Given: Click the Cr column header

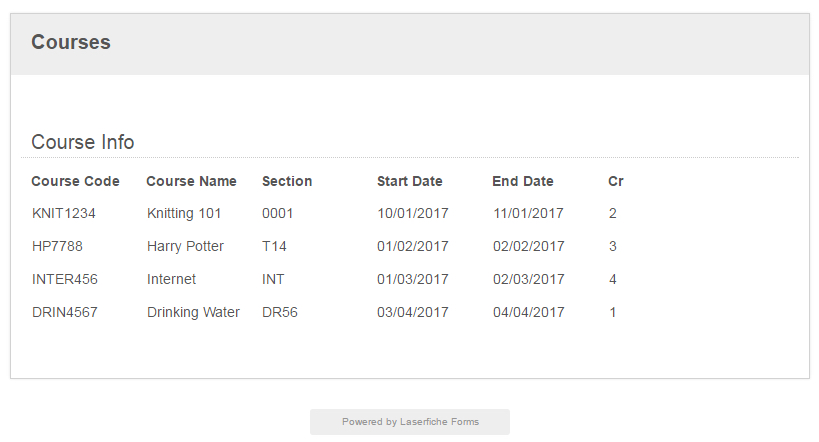Looking at the screenshot, I should click(616, 181).
